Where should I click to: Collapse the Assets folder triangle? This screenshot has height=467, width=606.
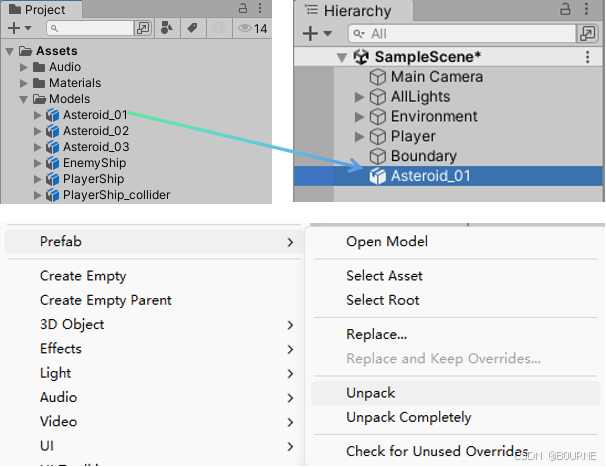(x=10, y=51)
